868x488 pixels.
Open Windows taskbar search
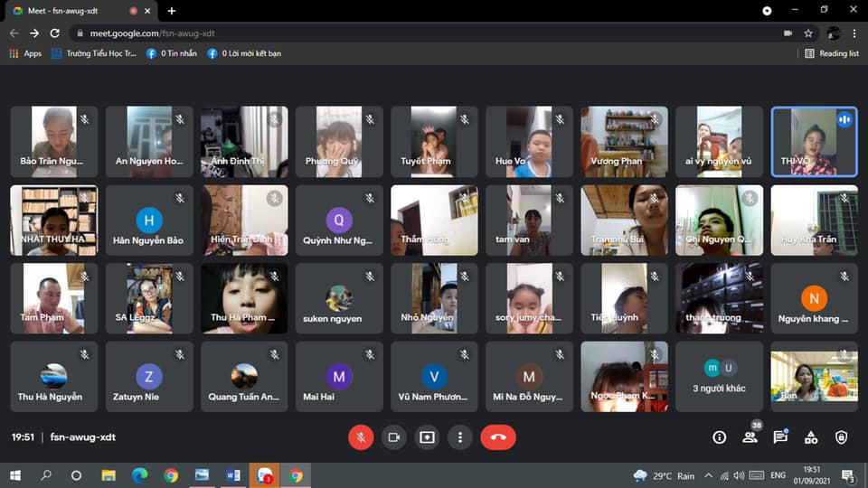[46, 475]
